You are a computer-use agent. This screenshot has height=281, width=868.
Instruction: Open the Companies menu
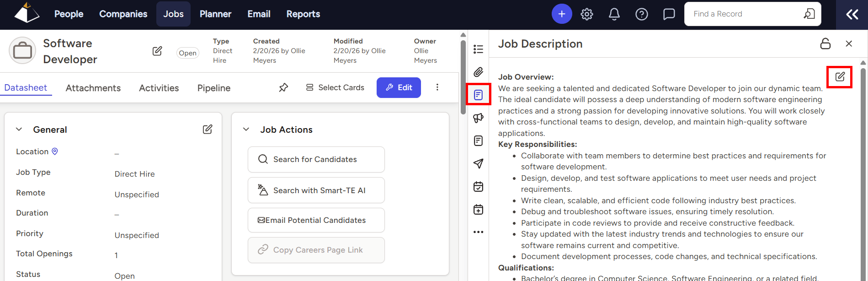pyautogui.click(x=123, y=14)
